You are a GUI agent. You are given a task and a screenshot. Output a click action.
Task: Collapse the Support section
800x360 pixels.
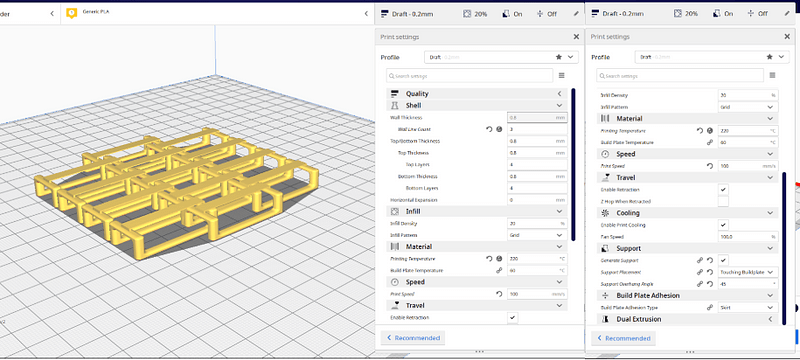pyautogui.click(x=688, y=248)
